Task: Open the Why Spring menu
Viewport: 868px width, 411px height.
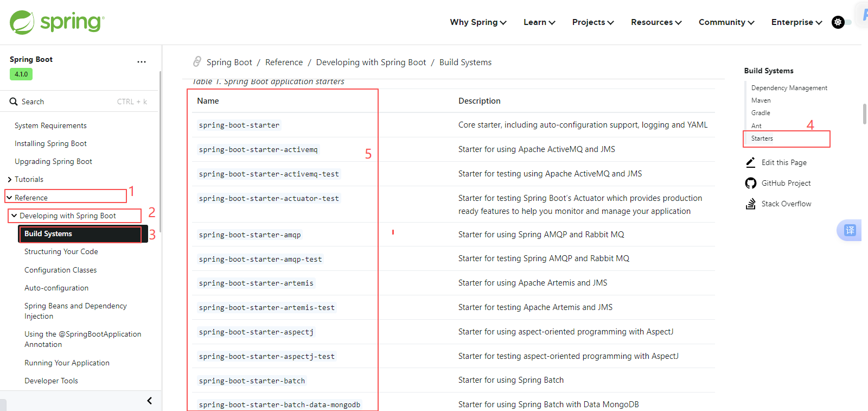Action: point(478,22)
